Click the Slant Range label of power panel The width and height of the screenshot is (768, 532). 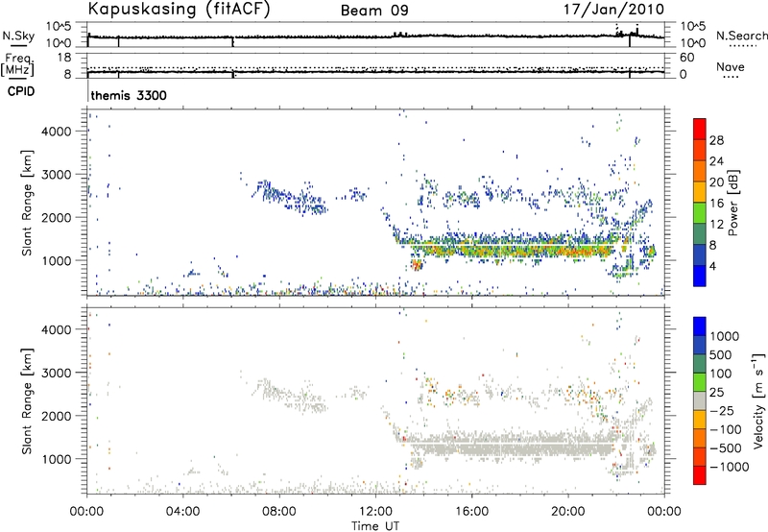[x=27, y=203]
